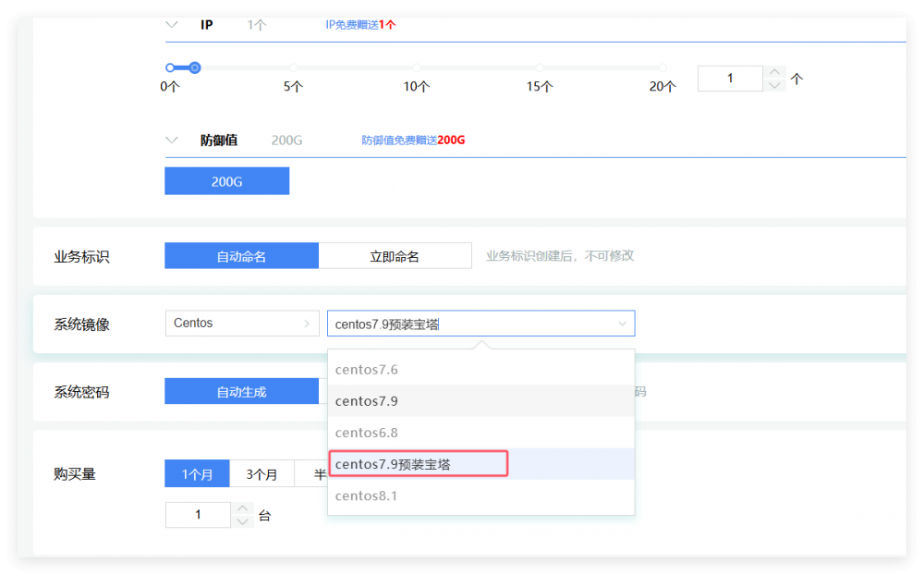Screen dimensions: 924x575
Task: Increase server quantity with up arrow
Action: pyautogui.click(x=243, y=508)
